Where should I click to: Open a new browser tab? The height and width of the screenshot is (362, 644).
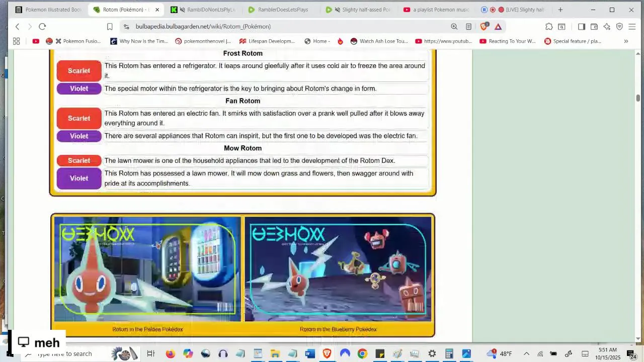(560, 10)
